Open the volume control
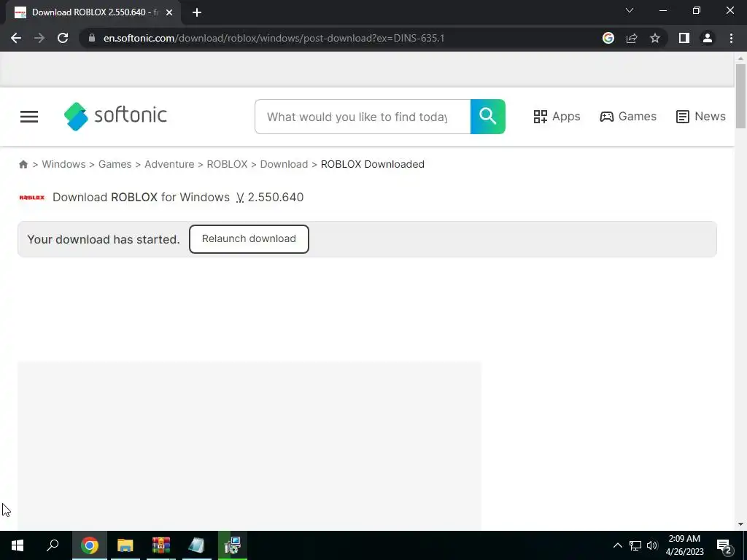This screenshot has width=747, height=560. pyautogui.click(x=651, y=545)
